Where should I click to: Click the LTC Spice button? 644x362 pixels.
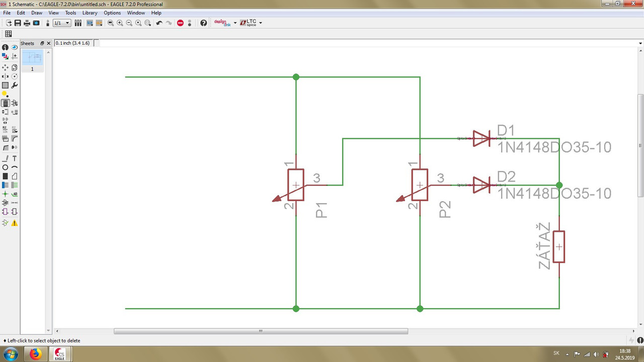pos(248,23)
